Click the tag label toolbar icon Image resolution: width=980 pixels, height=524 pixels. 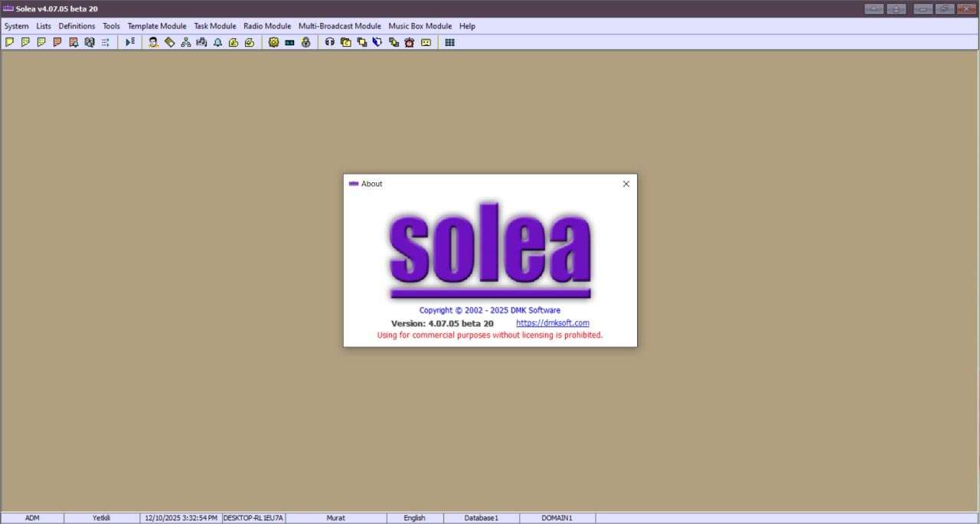click(x=169, y=42)
